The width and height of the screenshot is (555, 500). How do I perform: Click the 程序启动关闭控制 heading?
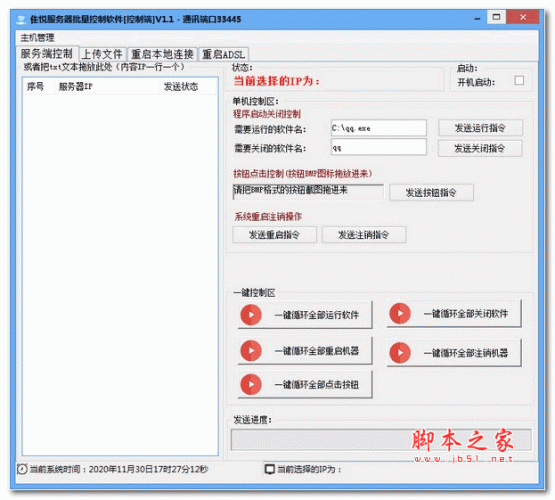pyautogui.click(x=267, y=114)
